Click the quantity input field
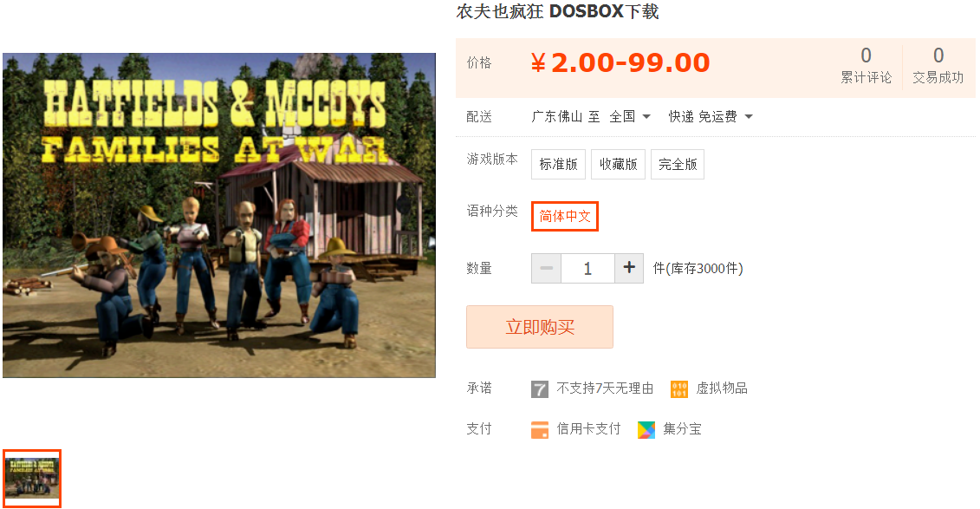 587,268
